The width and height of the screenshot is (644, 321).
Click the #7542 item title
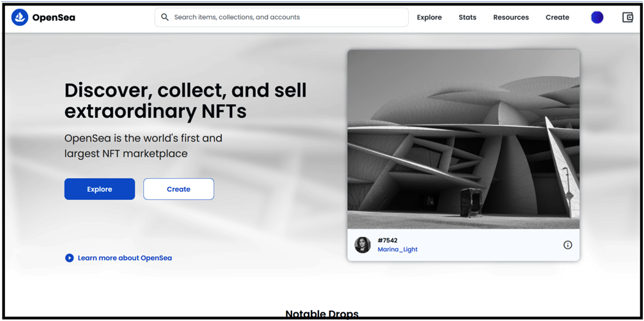coord(388,240)
